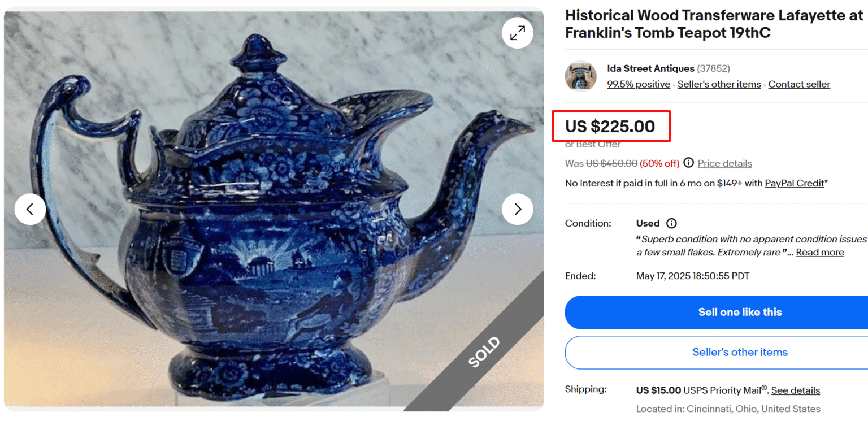This screenshot has height=421, width=868.
Task: Follow the Contact seller link
Action: click(799, 84)
